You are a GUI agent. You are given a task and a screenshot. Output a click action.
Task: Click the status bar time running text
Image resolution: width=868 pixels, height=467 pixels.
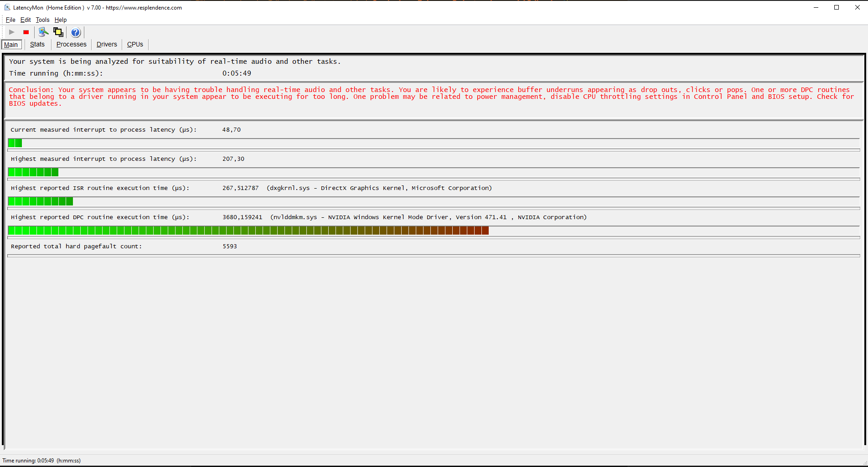(x=41, y=461)
